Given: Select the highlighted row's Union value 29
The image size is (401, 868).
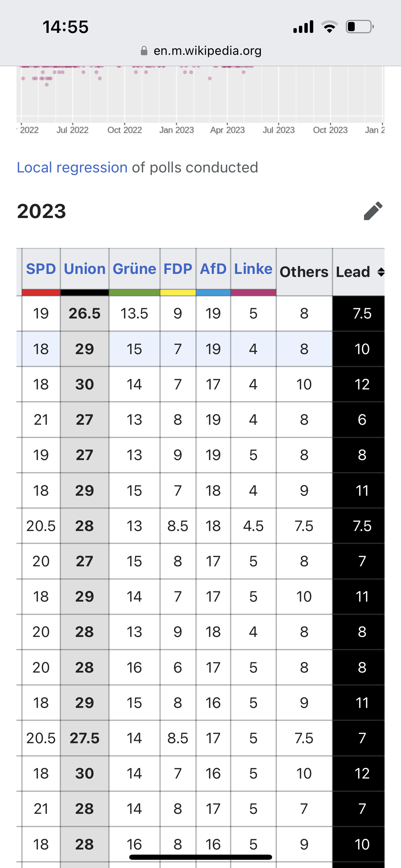Looking at the screenshot, I should coord(85,349).
